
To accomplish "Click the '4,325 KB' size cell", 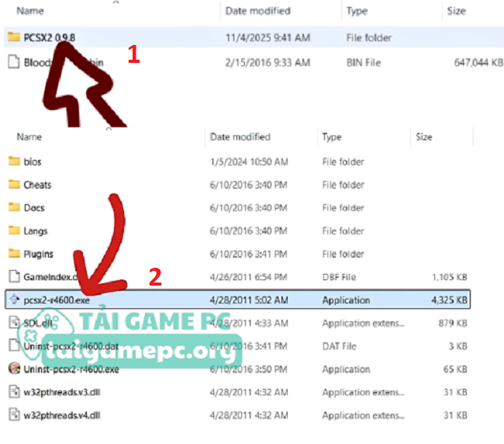I will tap(449, 300).
